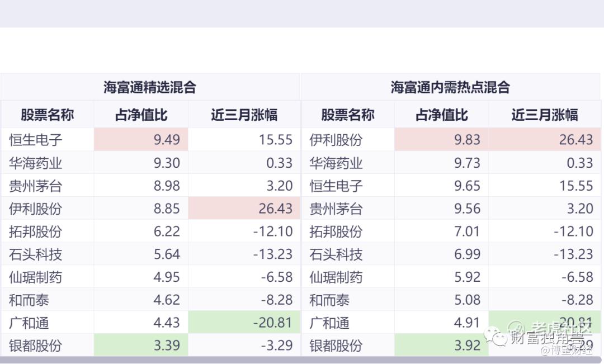Click the highlighted 26.43 cell in left table
The width and height of the screenshot is (604, 364).
point(244,209)
